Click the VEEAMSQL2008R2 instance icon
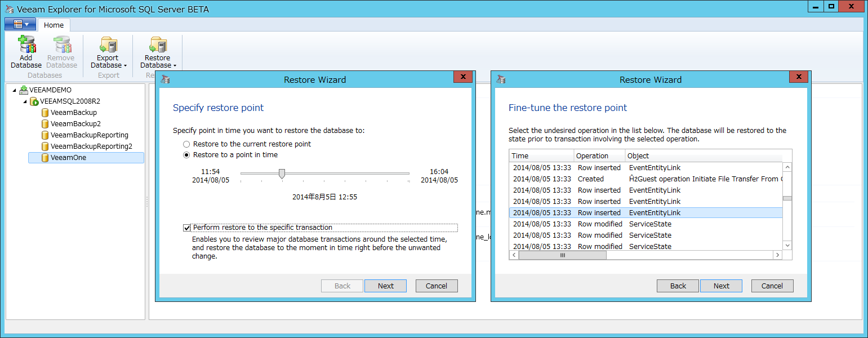The image size is (868, 338). coord(34,101)
